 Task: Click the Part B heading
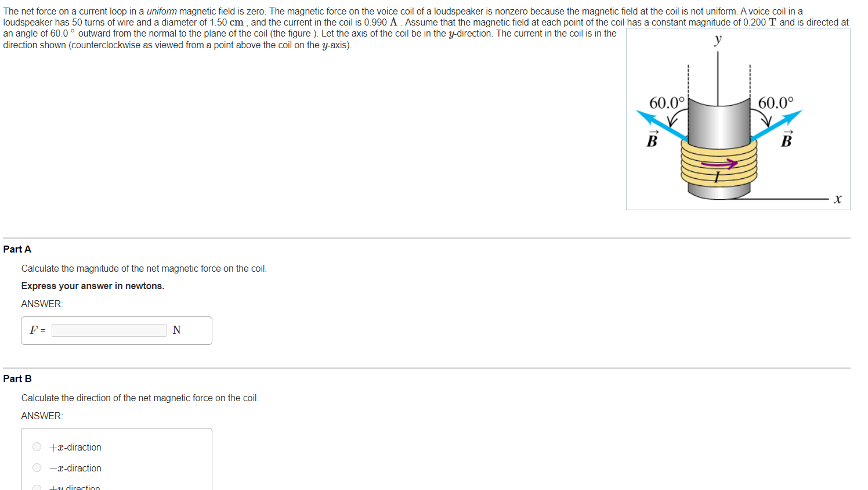17,379
